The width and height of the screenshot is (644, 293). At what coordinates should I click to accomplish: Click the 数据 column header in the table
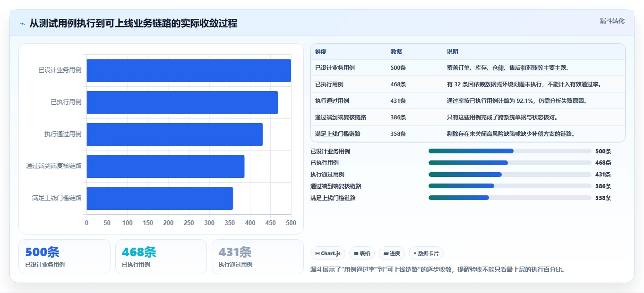[396, 52]
